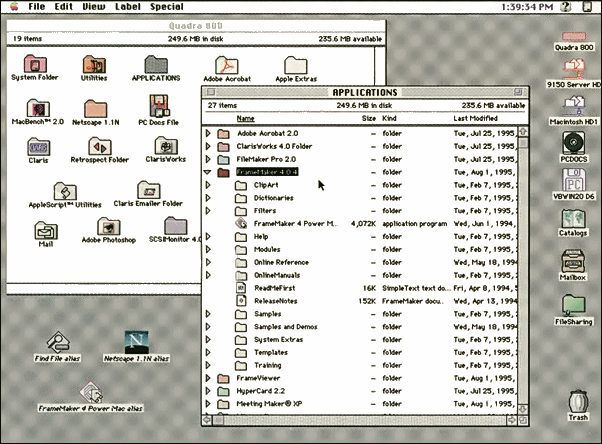
Task: Select the Mail folder icon
Action: point(46,230)
